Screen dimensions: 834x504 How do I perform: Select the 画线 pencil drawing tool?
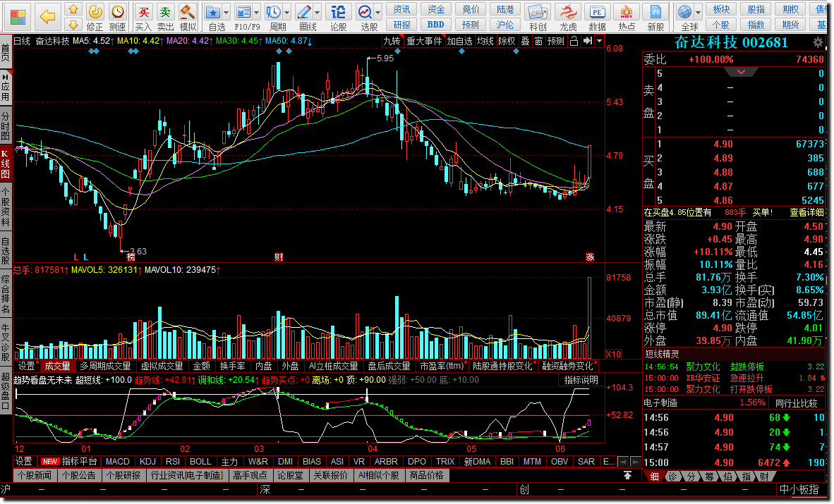click(x=303, y=11)
